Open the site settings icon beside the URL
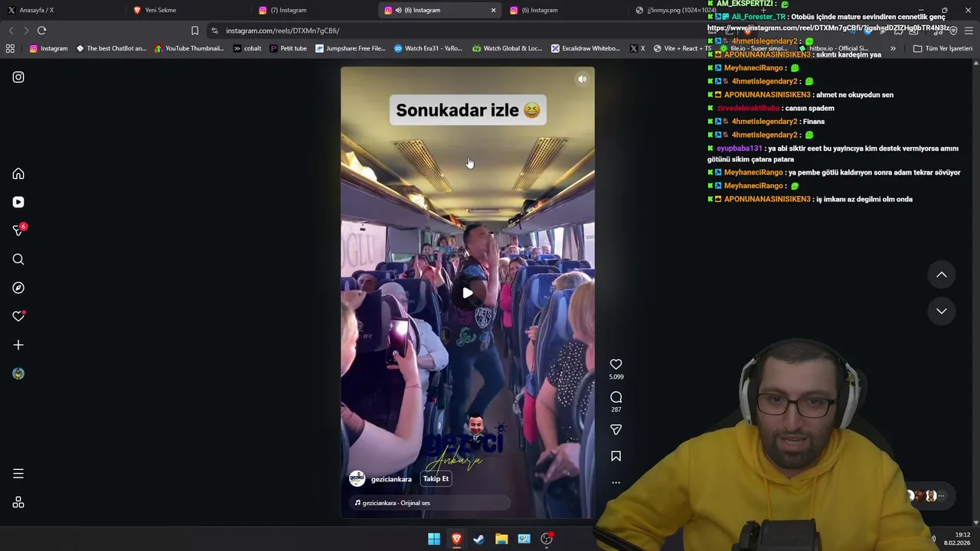Screen dimensions: 980x551 pos(214,31)
